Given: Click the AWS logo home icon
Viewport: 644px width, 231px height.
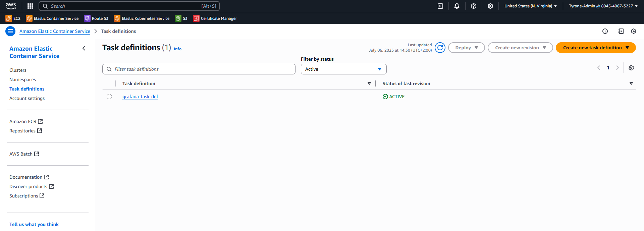Looking at the screenshot, I should (11, 6).
